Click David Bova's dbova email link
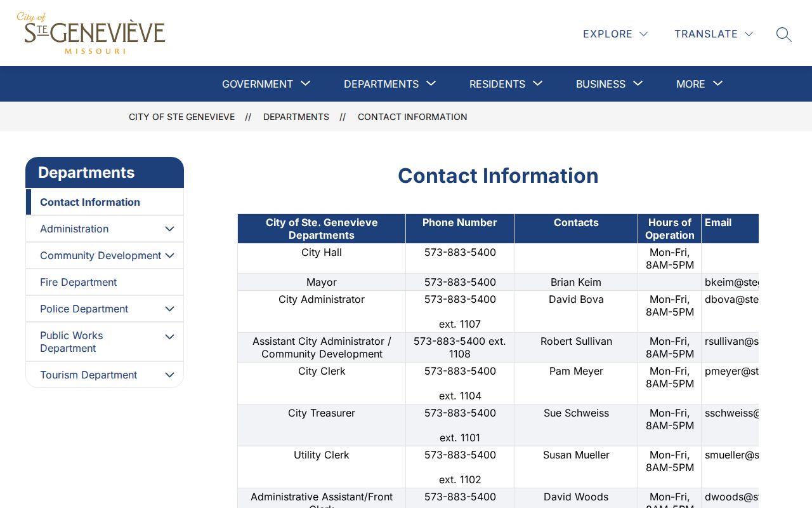812x508 pixels. (x=731, y=299)
